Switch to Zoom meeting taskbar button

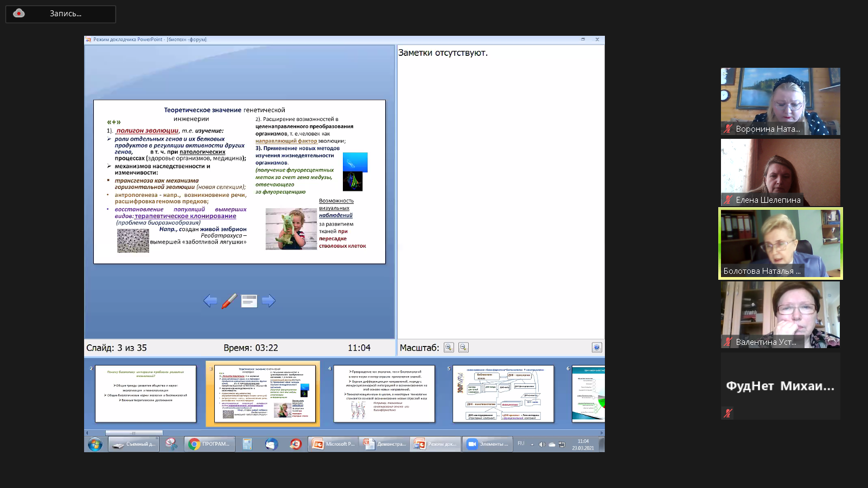pos(487,444)
